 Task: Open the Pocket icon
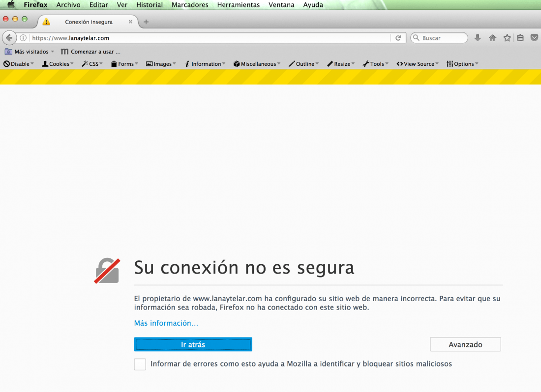tap(534, 38)
